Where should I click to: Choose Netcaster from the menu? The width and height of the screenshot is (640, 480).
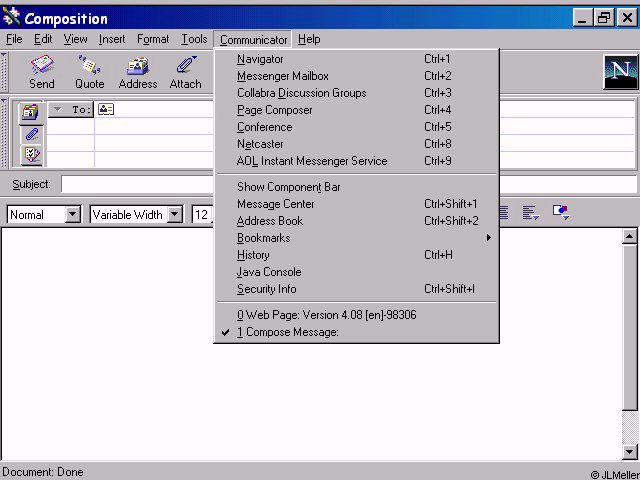(356, 144)
